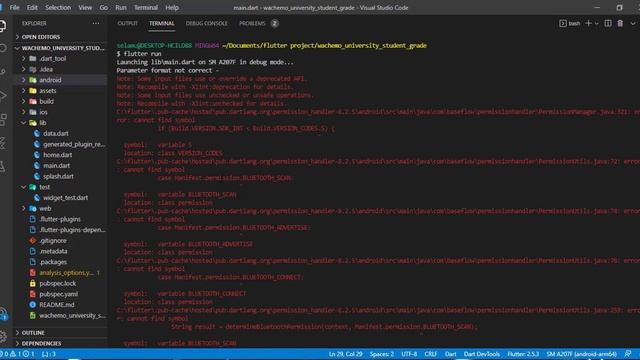Open widget_test.dart file

pyautogui.click(x=65, y=198)
